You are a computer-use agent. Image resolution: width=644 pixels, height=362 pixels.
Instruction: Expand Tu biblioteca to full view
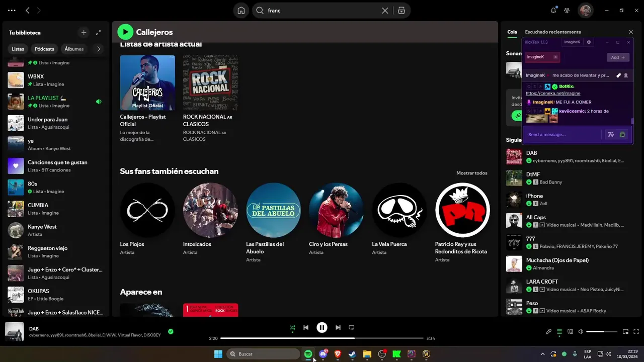tap(98, 33)
